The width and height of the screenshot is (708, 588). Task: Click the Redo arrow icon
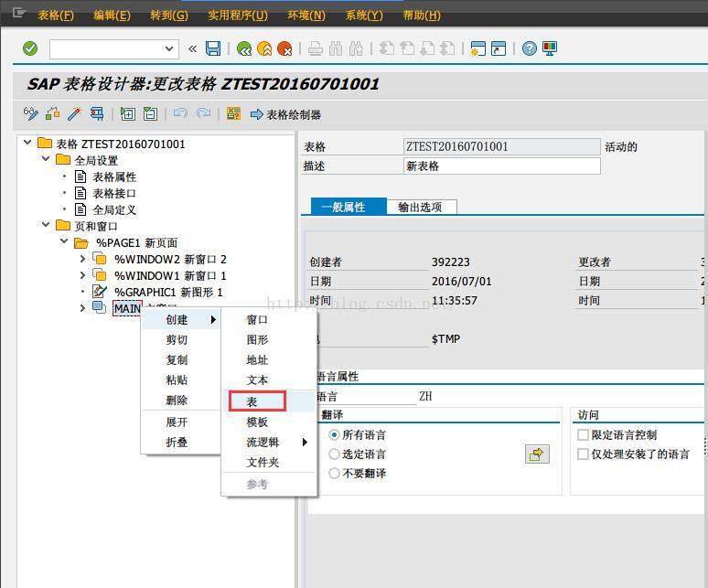click(x=204, y=113)
